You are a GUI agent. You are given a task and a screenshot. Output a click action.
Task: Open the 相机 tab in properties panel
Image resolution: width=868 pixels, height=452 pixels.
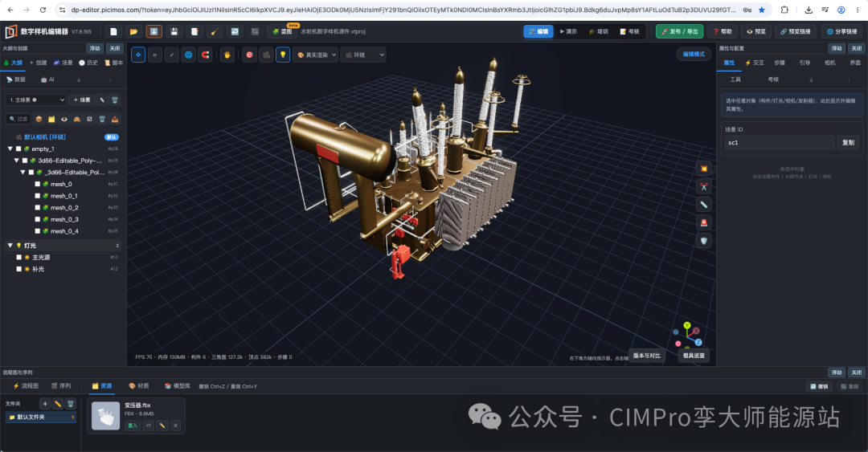pyautogui.click(x=829, y=63)
